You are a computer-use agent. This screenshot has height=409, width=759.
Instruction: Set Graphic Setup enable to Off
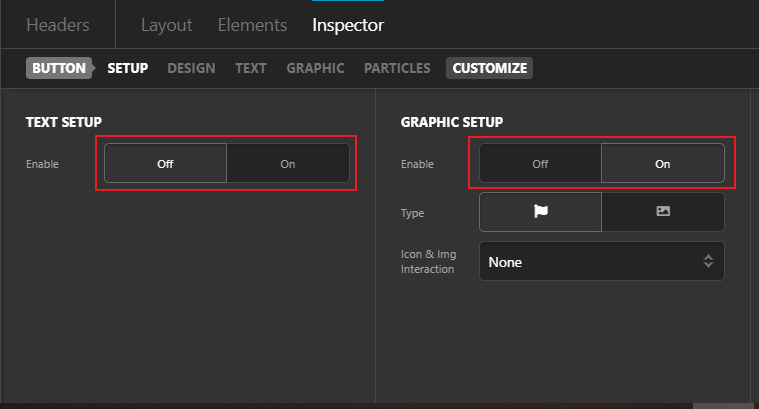pos(540,163)
